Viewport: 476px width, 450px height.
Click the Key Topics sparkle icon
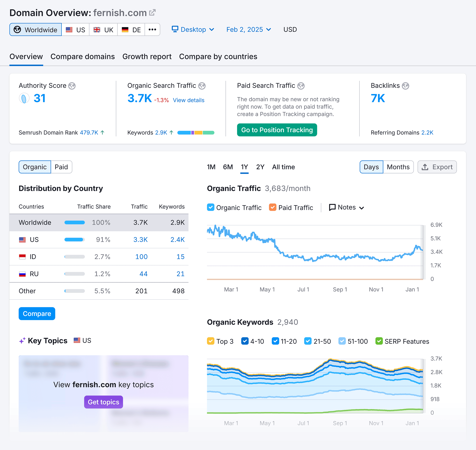(22, 341)
